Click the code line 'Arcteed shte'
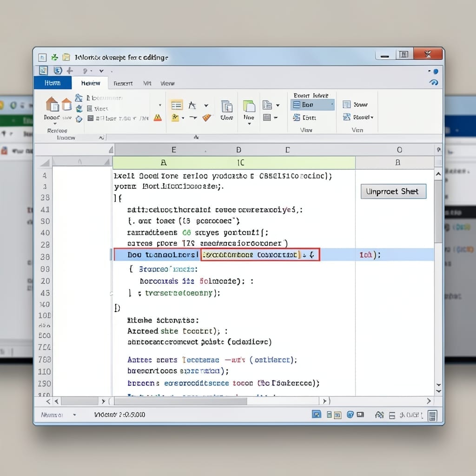Viewport: 476px width, 476px height. [x=177, y=331]
